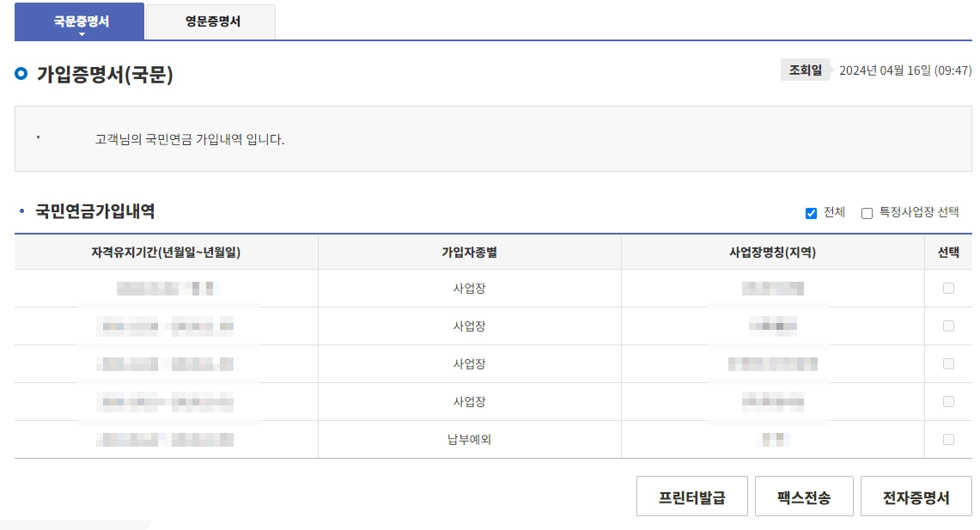Click the notice 고객님의 국민연금 가입내역 입니다.
This screenshot has width=980, height=530.
(189, 139)
